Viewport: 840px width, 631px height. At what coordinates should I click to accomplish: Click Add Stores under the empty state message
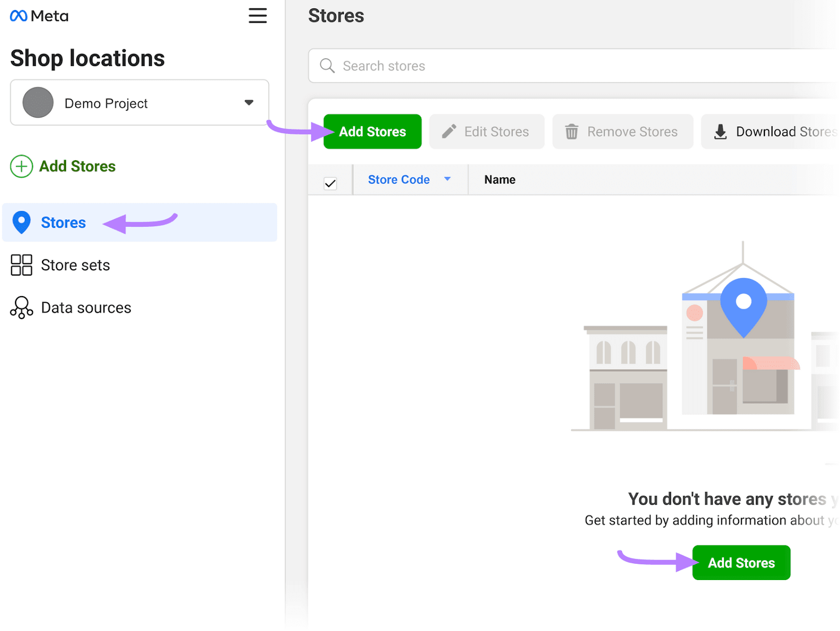741,562
